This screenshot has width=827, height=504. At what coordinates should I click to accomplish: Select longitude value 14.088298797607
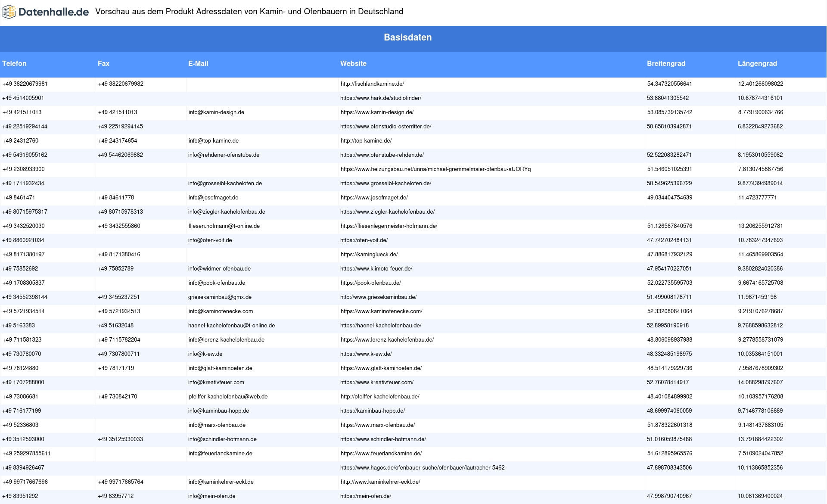click(760, 383)
